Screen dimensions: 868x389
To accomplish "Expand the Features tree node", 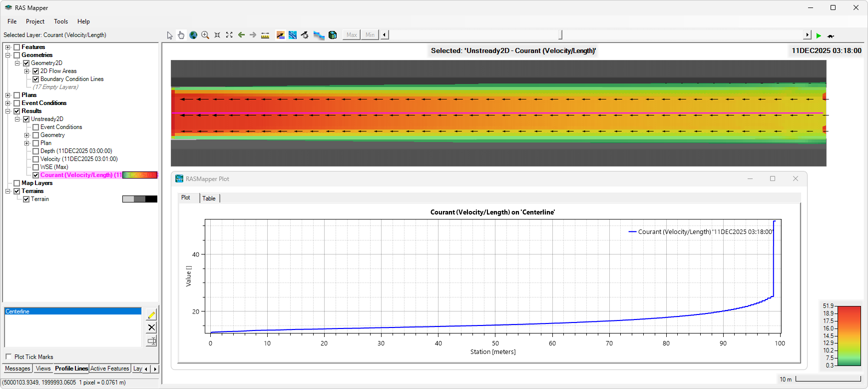I will coord(7,47).
